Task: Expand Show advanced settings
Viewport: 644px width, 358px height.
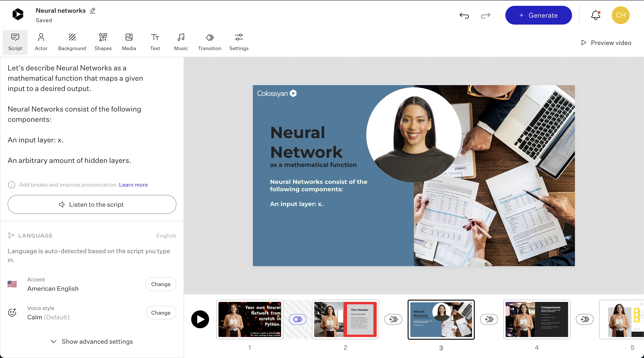Action: click(x=92, y=341)
